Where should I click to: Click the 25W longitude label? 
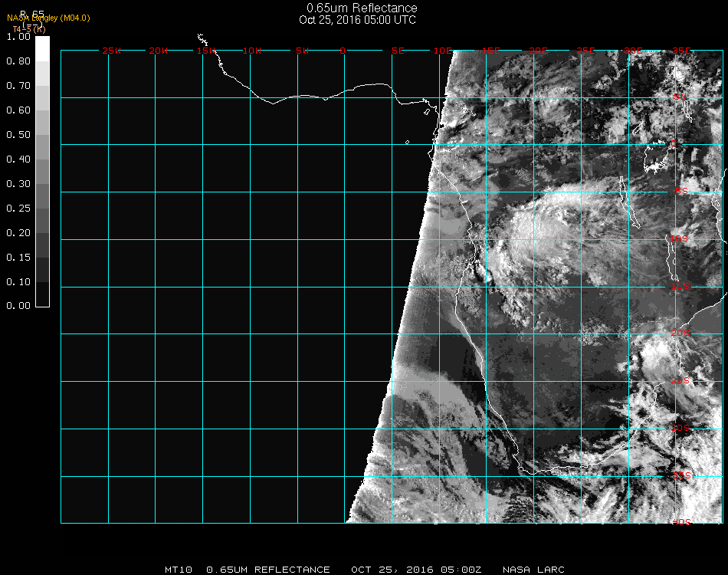click(111, 51)
